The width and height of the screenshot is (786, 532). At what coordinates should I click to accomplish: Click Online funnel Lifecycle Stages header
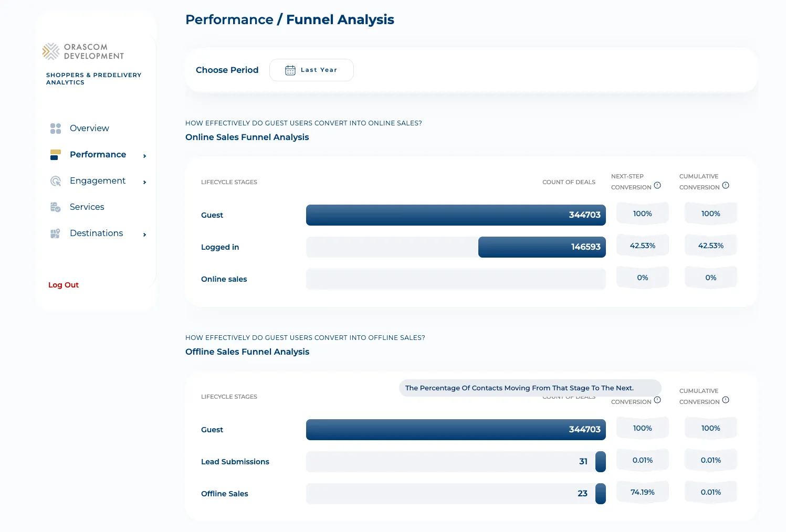pyautogui.click(x=229, y=182)
